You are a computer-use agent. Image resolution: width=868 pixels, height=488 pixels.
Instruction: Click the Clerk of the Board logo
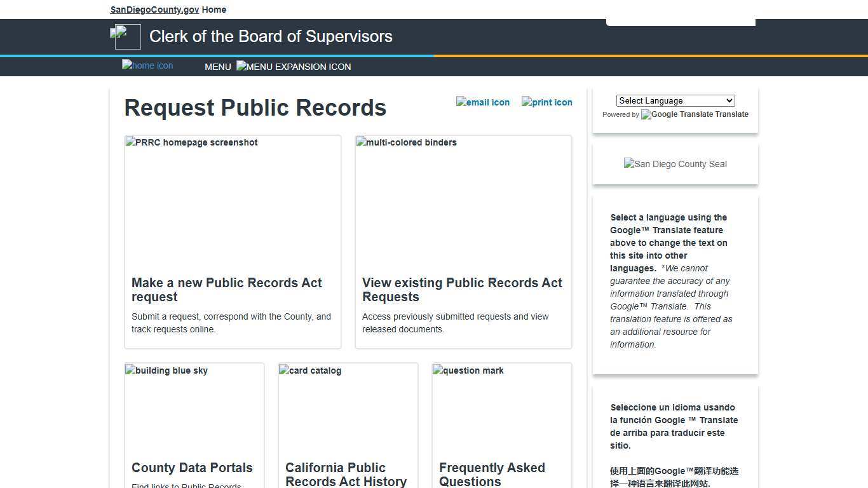click(126, 36)
